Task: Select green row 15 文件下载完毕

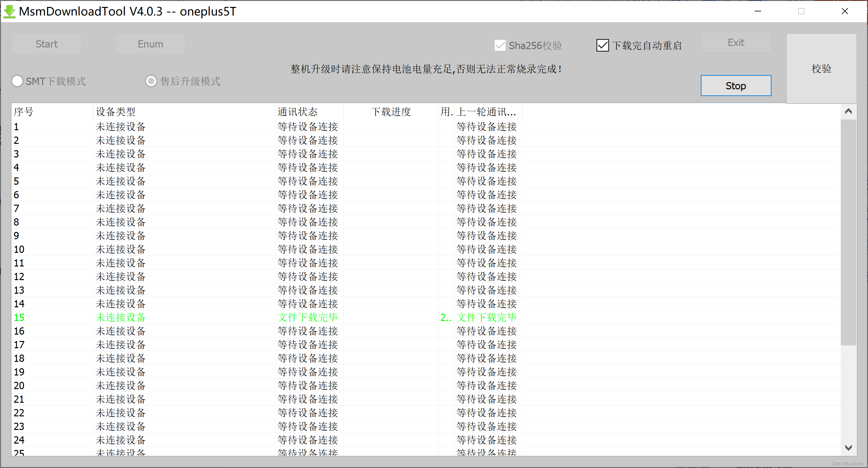Action: click(307, 317)
